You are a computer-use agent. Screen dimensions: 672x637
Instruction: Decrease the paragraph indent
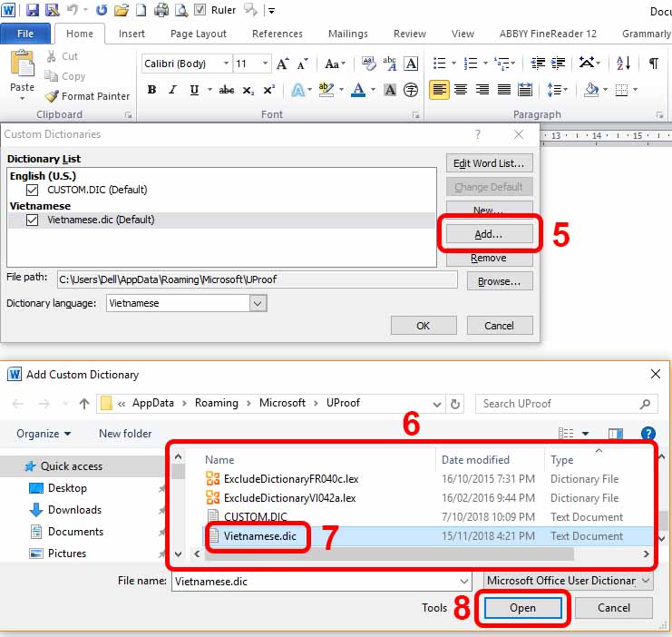tap(538, 64)
